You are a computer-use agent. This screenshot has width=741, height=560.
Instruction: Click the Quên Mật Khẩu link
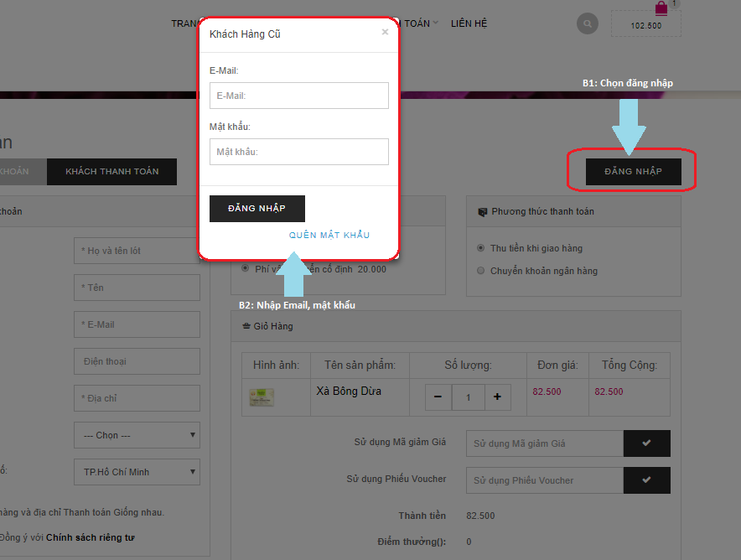click(x=329, y=235)
